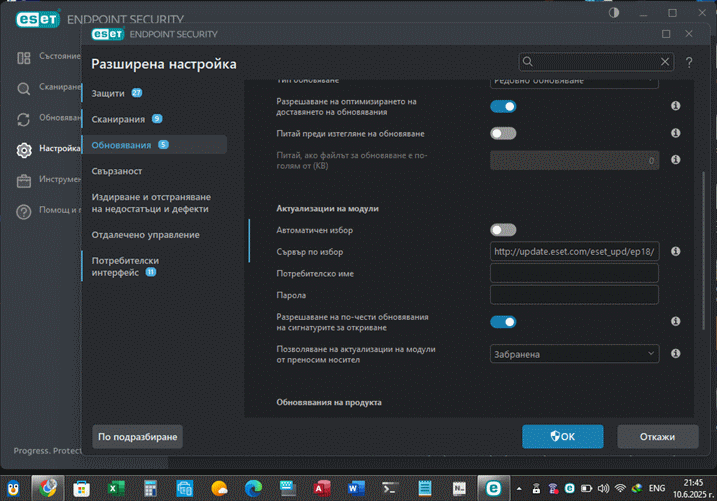Enable Автоматичен избор toggle
Screen dimensions: 717x501
503,230
